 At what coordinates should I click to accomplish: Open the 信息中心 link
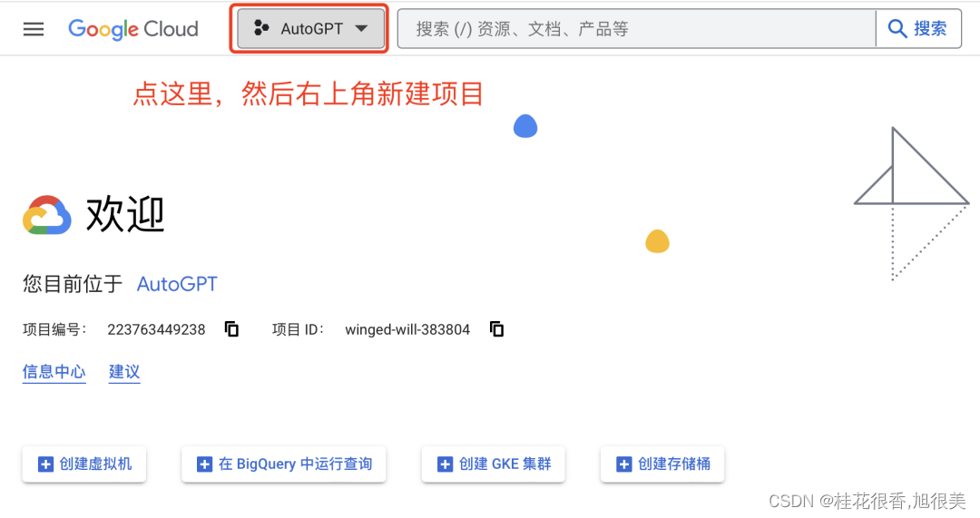coord(54,372)
